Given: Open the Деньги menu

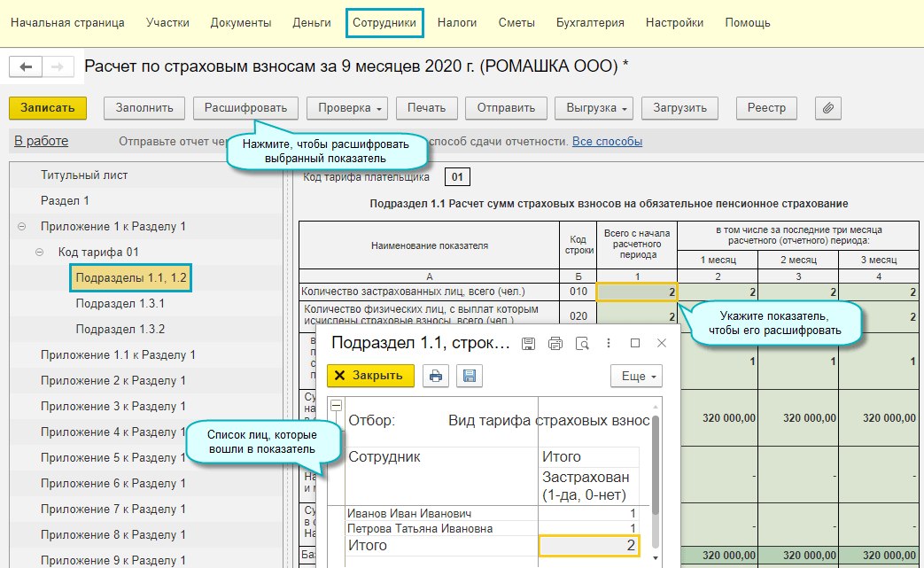Looking at the screenshot, I should tap(312, 23).
